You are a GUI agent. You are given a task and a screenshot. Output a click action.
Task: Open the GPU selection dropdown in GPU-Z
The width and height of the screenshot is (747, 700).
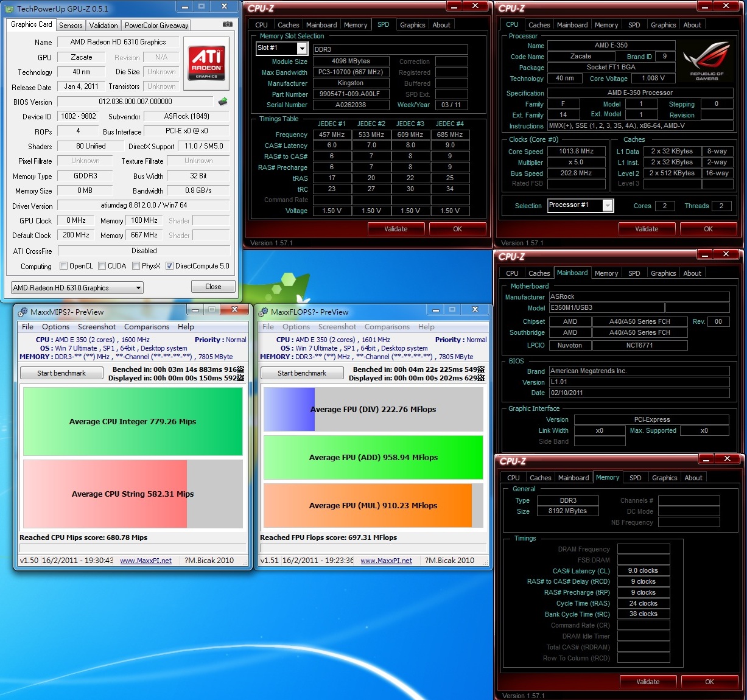click(x=77, y=288)
